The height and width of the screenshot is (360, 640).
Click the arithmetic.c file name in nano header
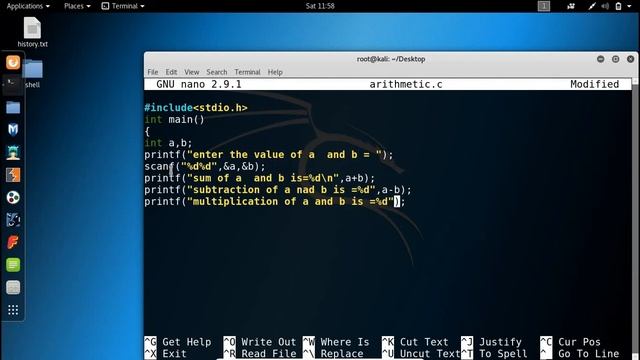click(406, 84)
